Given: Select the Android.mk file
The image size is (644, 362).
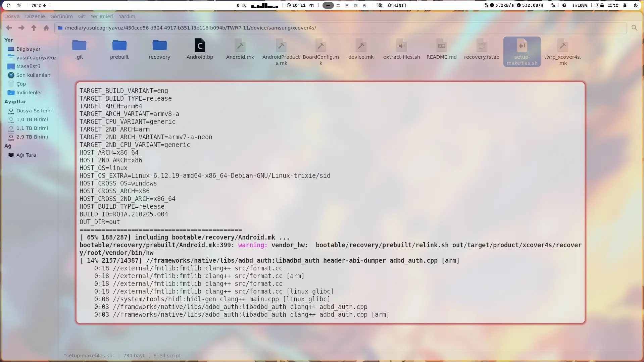Looking at the screenshot, I should point(240,50).
